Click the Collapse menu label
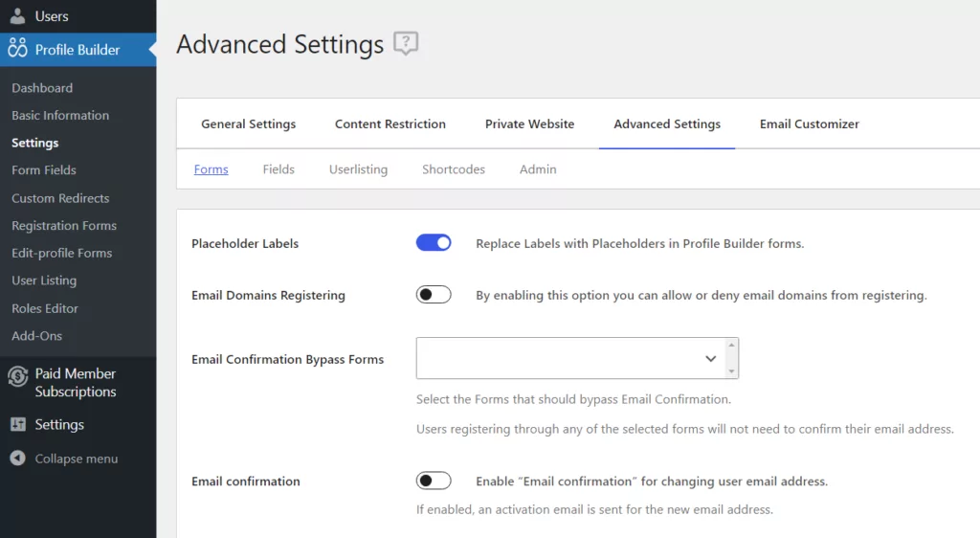Image resolution: width=980 pixels, height=538 pixels. coord(77,459)
